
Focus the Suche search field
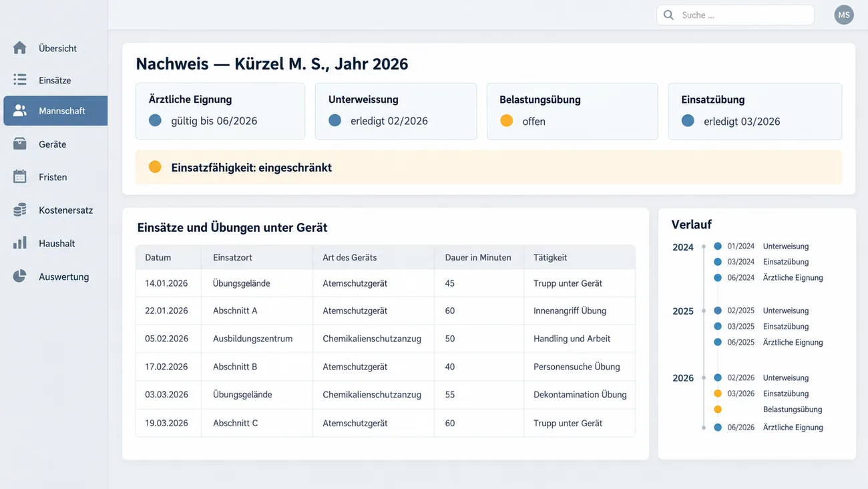(x=735, y=15)
